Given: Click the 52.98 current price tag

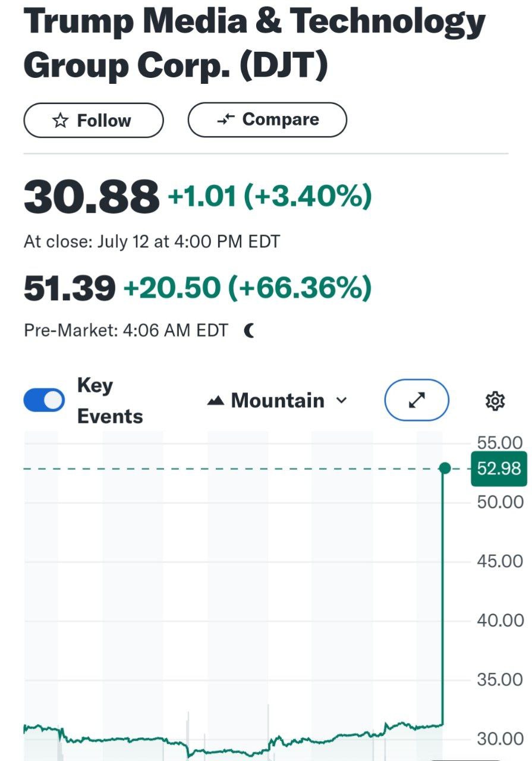Looking at the screenshot, I should (499, 469).
